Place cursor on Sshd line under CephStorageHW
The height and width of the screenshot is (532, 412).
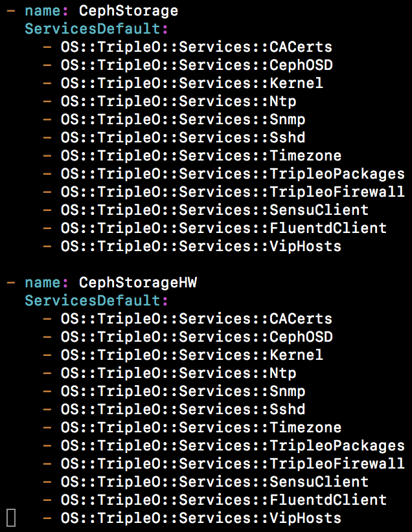point(183,410)
